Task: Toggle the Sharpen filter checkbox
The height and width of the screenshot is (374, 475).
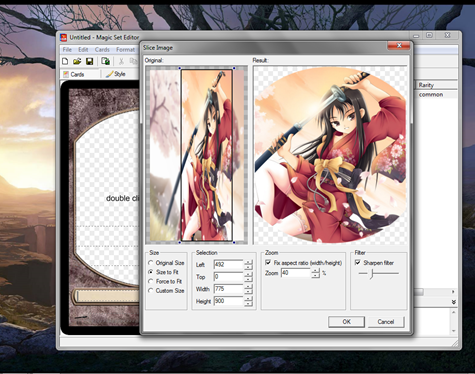Action: point(357,263)
